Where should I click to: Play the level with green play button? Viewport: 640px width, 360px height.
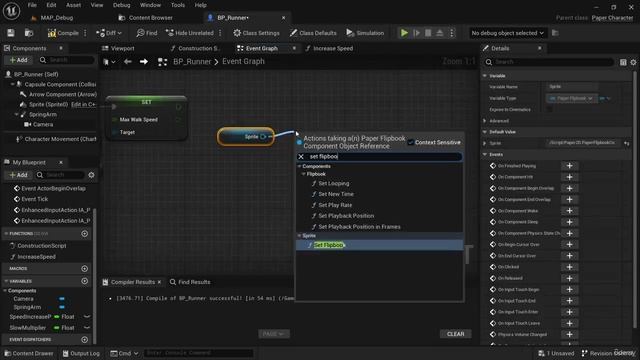click(404, 33)
